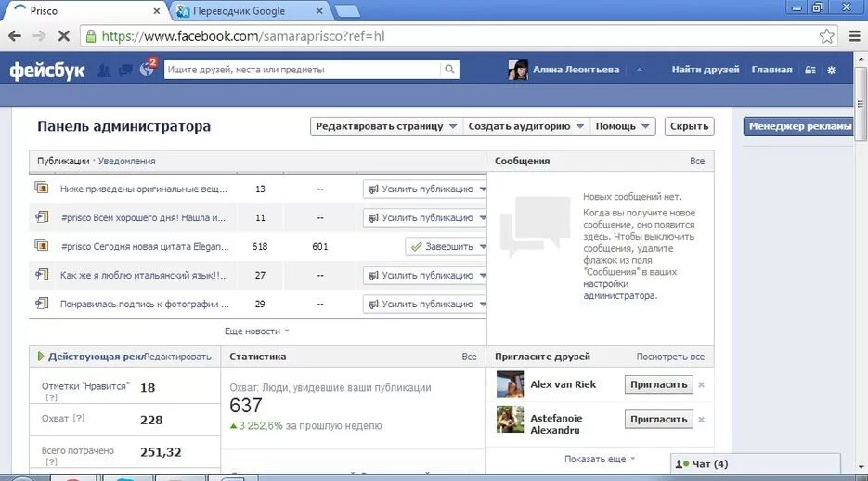Close the Prisco browser tab
This screenshot has width=868, height=481.
(157, 10)
